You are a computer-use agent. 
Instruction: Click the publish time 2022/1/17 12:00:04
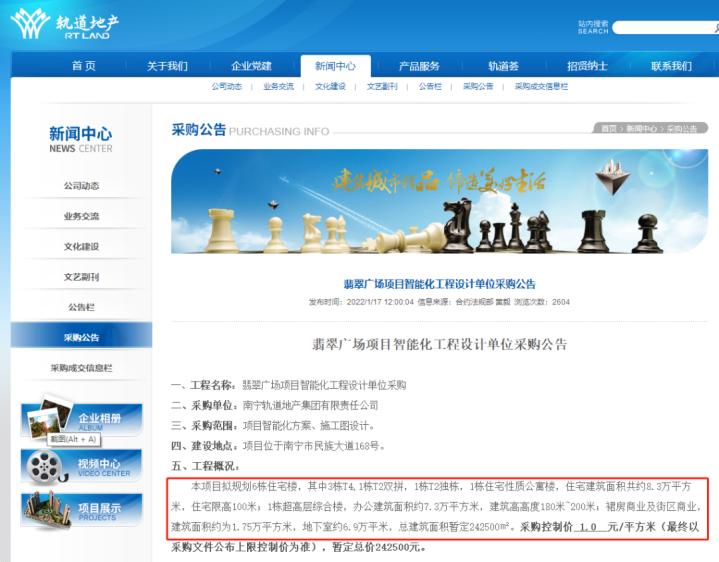coord(380,302)
